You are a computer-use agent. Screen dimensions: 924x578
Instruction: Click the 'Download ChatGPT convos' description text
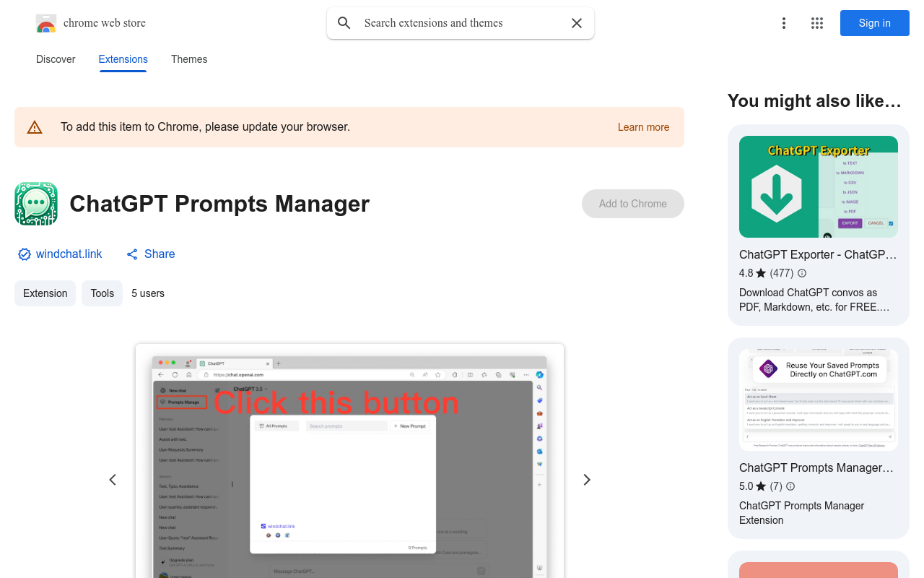coord(814,300)
